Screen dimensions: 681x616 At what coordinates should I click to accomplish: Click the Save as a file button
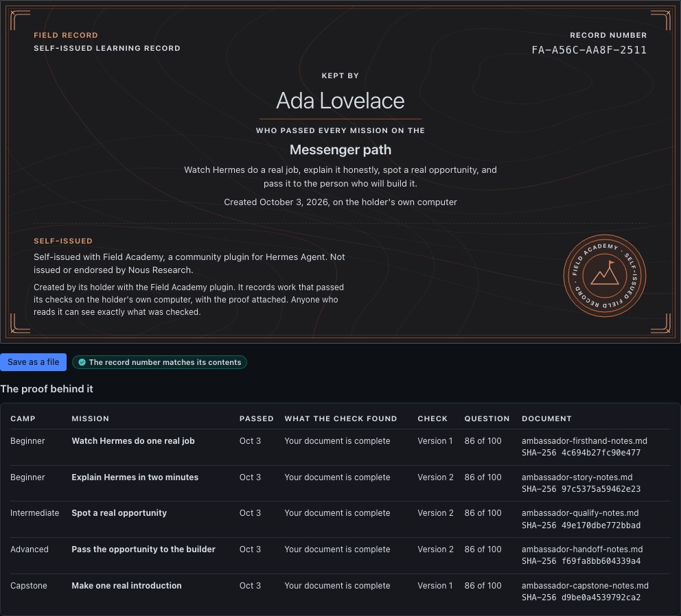click(x=33, y=362)
